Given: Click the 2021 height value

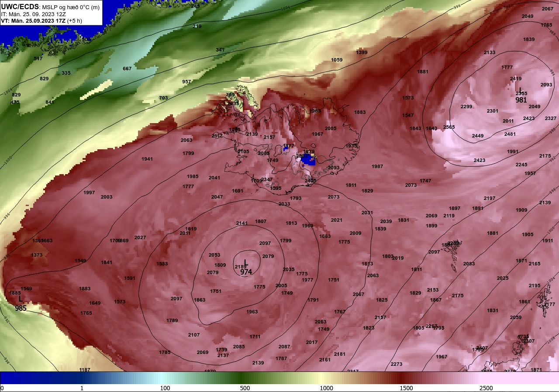Looking at the screenshot, I should point(337,220).
